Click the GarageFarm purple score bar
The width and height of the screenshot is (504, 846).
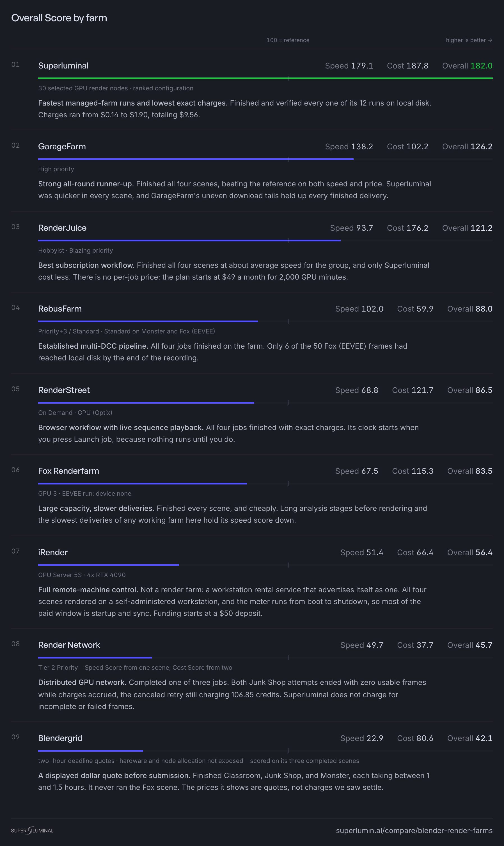(196, 159)
